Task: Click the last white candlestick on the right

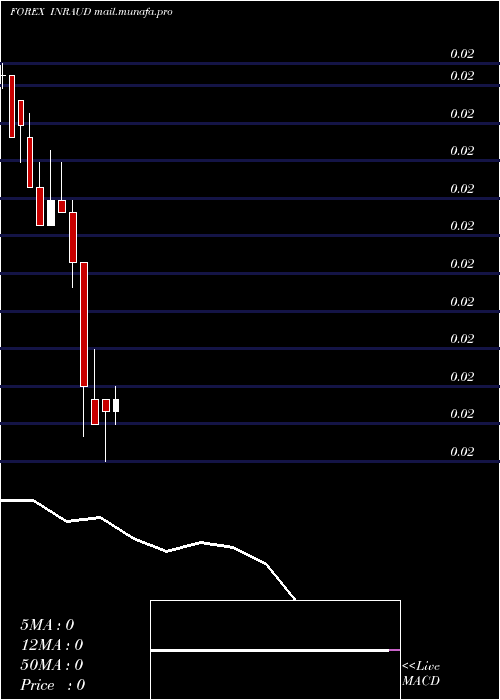Action: (116, 405)
